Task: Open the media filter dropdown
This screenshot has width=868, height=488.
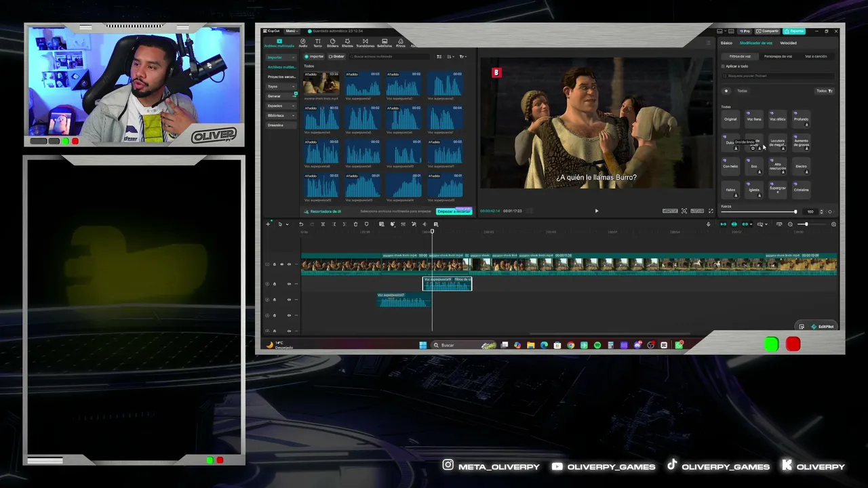Action: pos(462,56)
